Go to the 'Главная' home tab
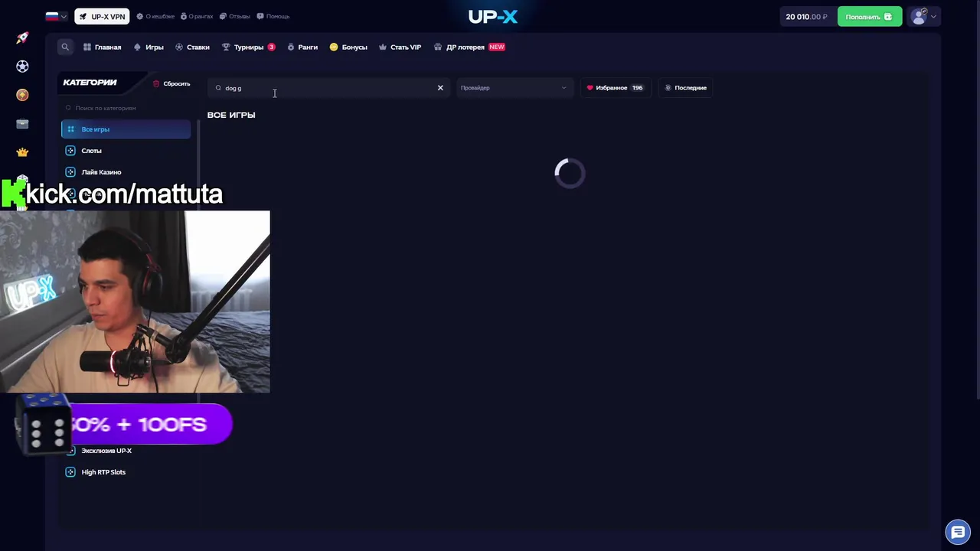The width and height of the screenshot is (980, 551). pyautogui.click(x=103, y=47)
